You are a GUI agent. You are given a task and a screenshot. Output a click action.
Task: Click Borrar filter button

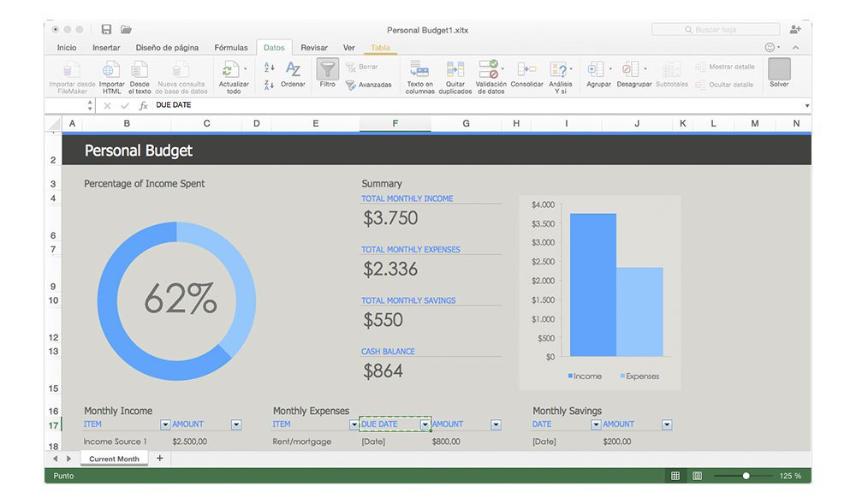point(362,67)
